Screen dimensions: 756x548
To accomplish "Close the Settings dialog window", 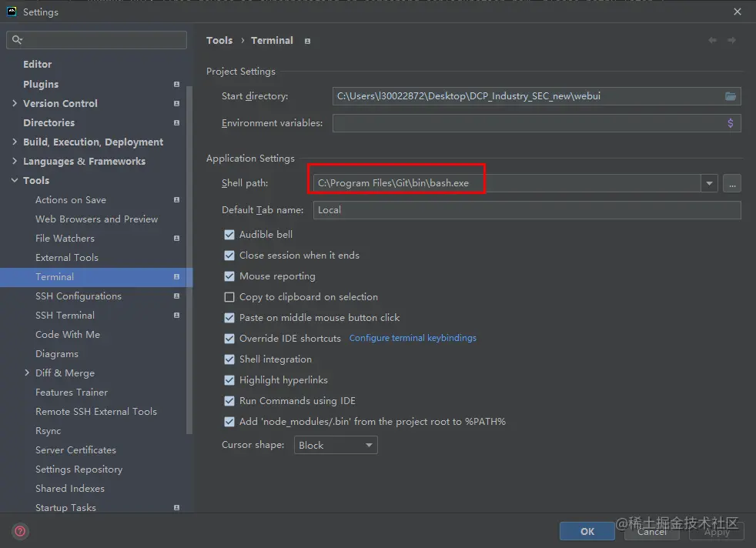I will click(x=738, y=12).
